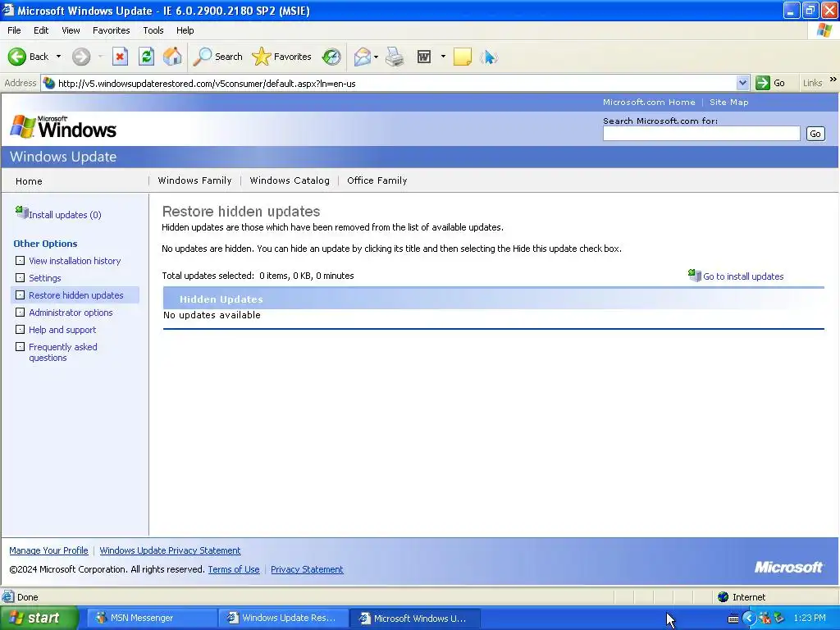The height and width of the screenshot is (630, 840).
Task: Click the Manage Your Profile link
Action: pyautogui.click(x=48, y=550)
